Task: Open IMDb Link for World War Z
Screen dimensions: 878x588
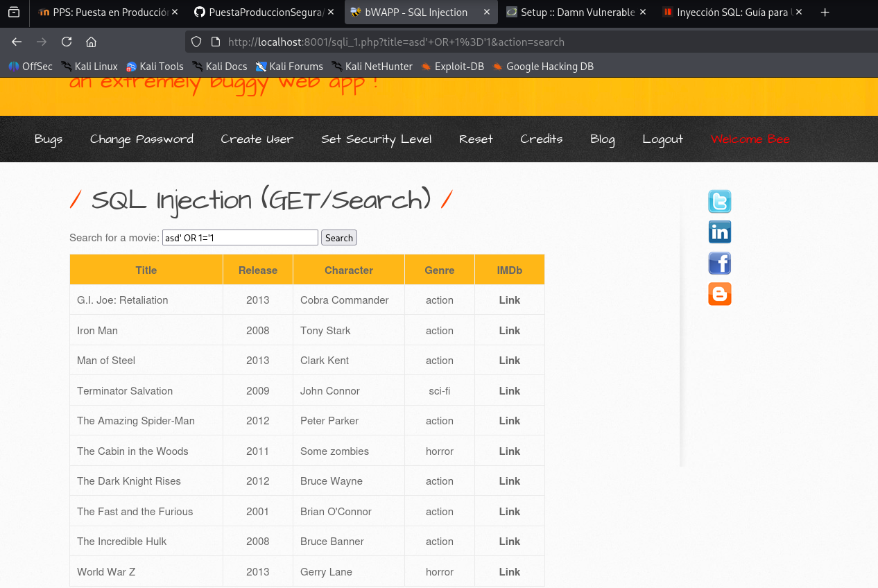Action: coord(510,572)
